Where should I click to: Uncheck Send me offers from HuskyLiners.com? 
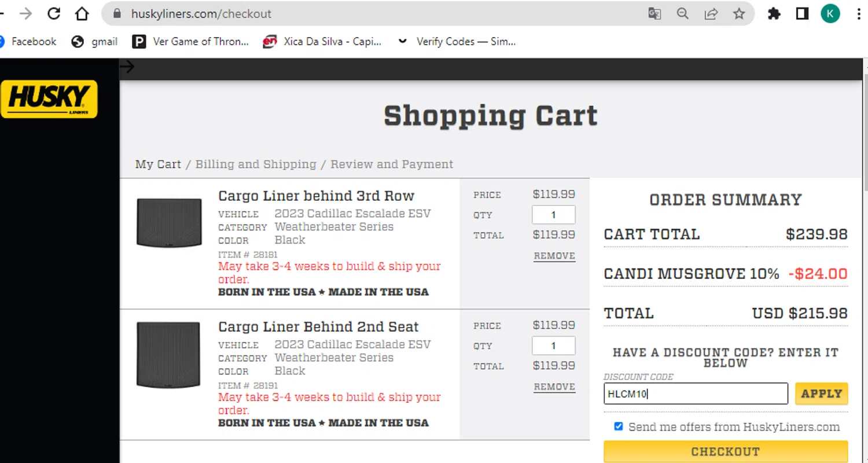[x=619, y=427]
